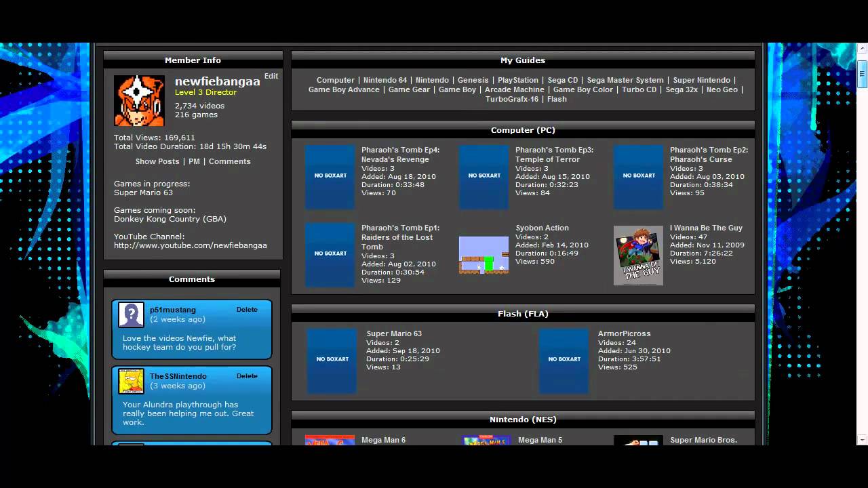The height and width of the screenshot is (488, 868).
Task: Open the Syobon Action title link
Action: (542, 228)
